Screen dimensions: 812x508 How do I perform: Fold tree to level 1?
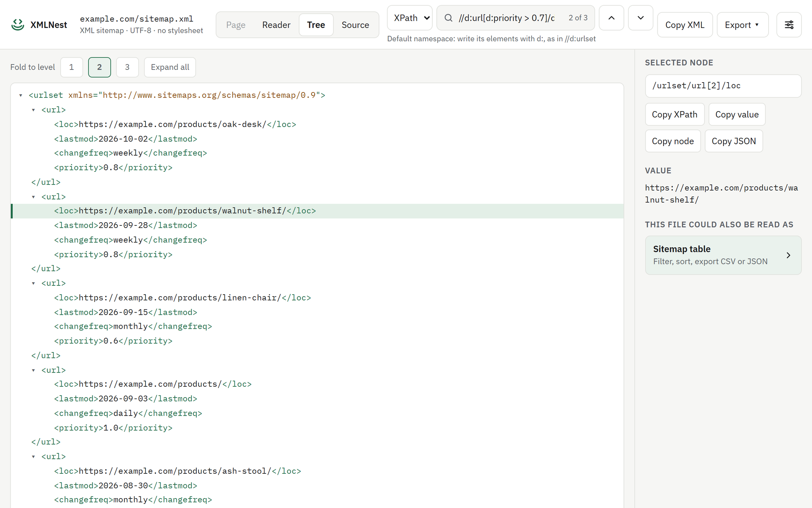tap(72, 67)
